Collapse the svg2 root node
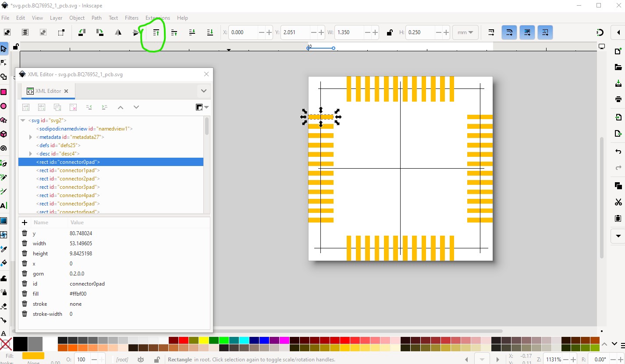625x364 pixels. [23, 120]
